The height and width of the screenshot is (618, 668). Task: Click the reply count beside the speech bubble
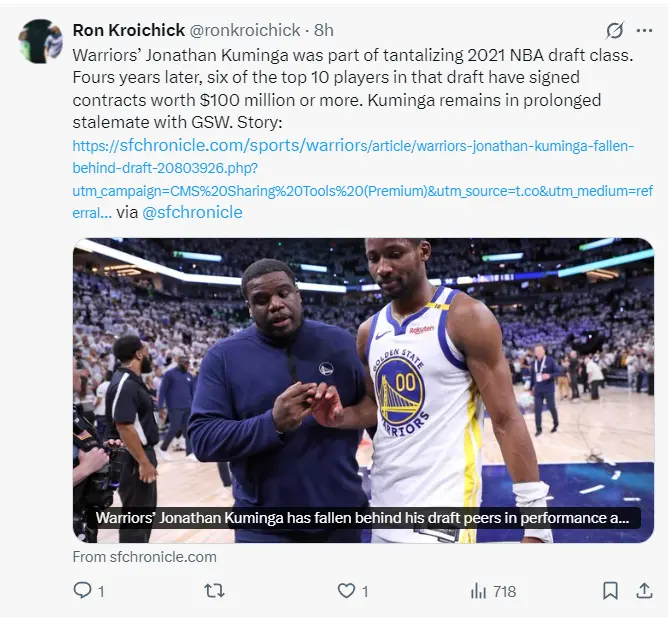pos(101,591)
